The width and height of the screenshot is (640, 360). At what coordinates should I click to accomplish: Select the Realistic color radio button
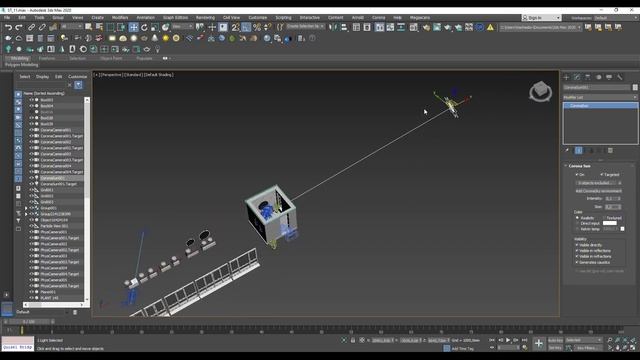click(577, 218)
